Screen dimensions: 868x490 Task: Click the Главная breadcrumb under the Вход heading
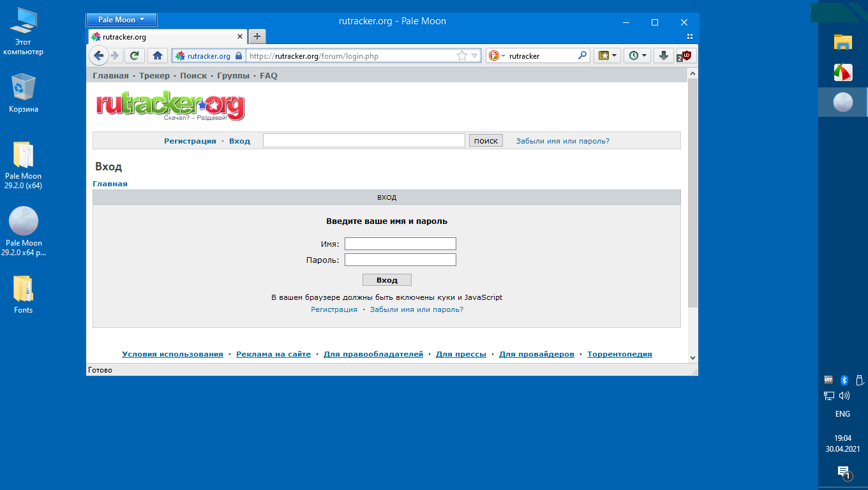110,184
